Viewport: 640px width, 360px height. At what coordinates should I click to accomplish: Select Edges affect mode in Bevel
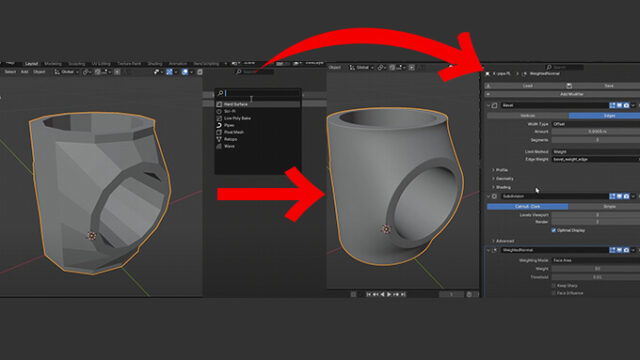coord(604,116)
